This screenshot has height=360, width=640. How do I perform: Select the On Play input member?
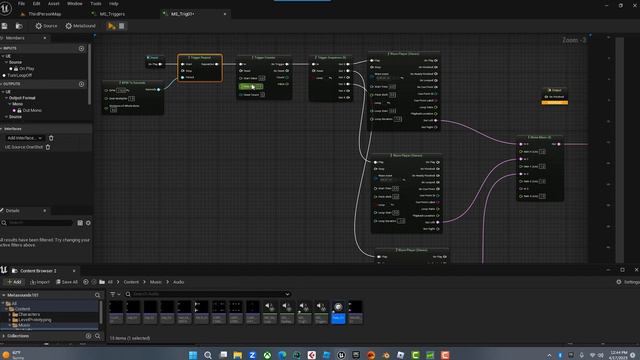pos(27,69)
